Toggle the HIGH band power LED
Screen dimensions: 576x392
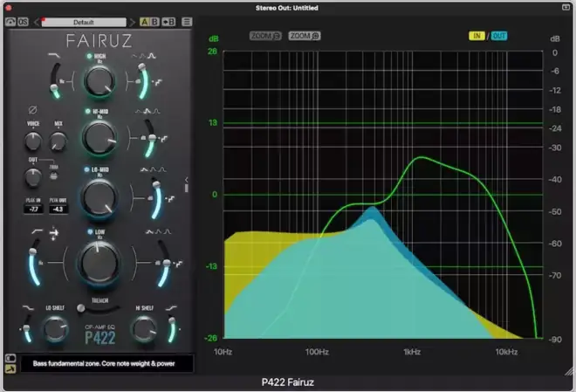(89, 56)
